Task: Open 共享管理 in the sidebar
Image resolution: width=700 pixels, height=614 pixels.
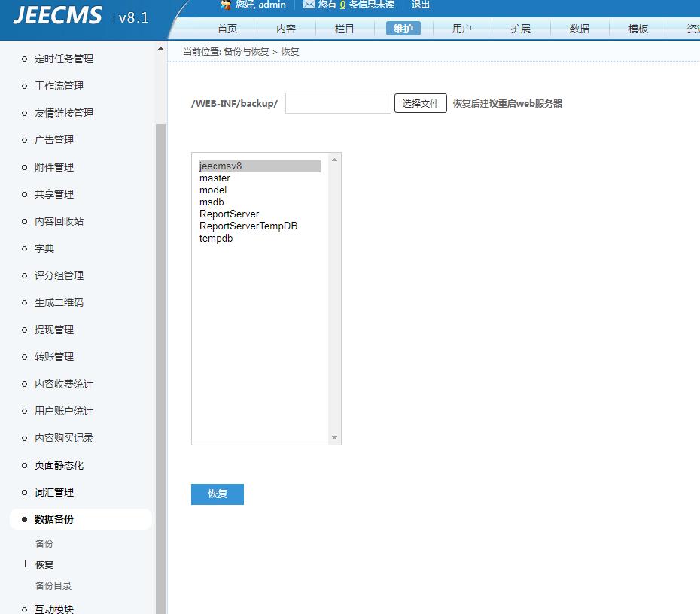Action: (54, 194)
